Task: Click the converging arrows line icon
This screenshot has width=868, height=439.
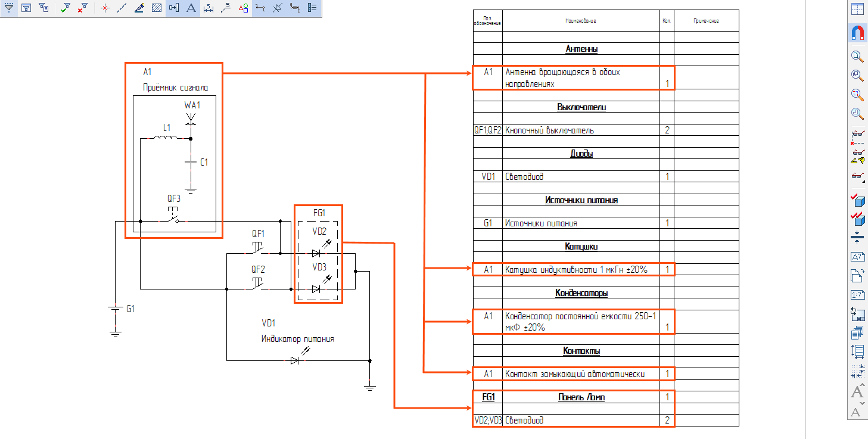Action: tap(857, 237)
